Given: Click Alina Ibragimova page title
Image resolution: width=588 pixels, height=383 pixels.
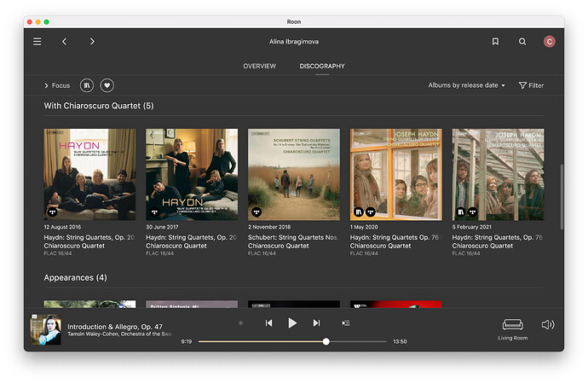Looking at the screenshot, I should (294, 42).
